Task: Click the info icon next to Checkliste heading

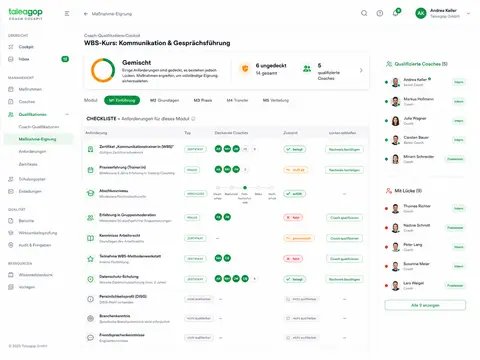Action: tap(193, 119)
